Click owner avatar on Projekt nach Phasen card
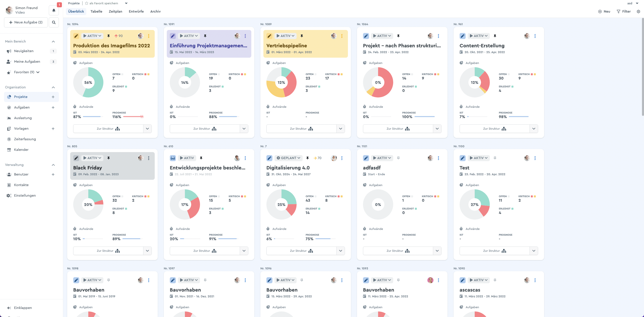 (x=430, y=36)
